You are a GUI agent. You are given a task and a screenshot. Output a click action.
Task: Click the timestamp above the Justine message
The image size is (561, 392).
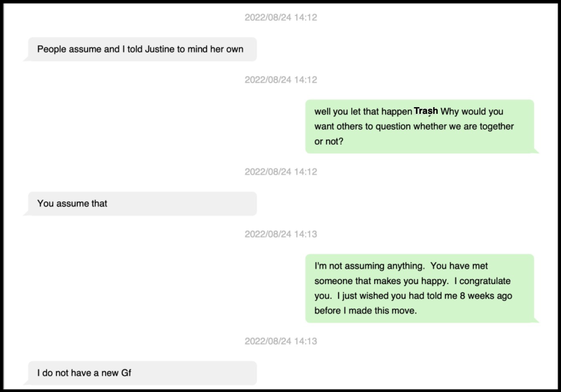280,18
